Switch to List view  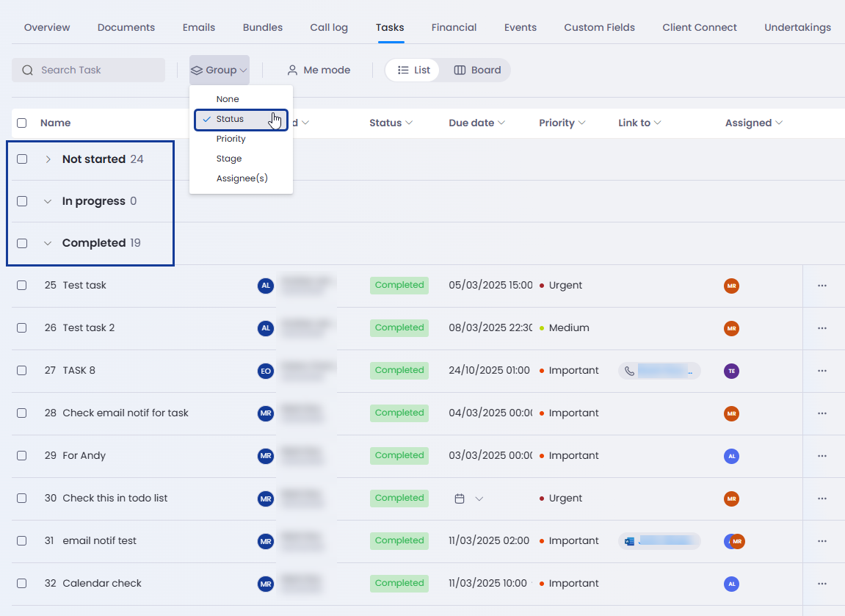413,70
